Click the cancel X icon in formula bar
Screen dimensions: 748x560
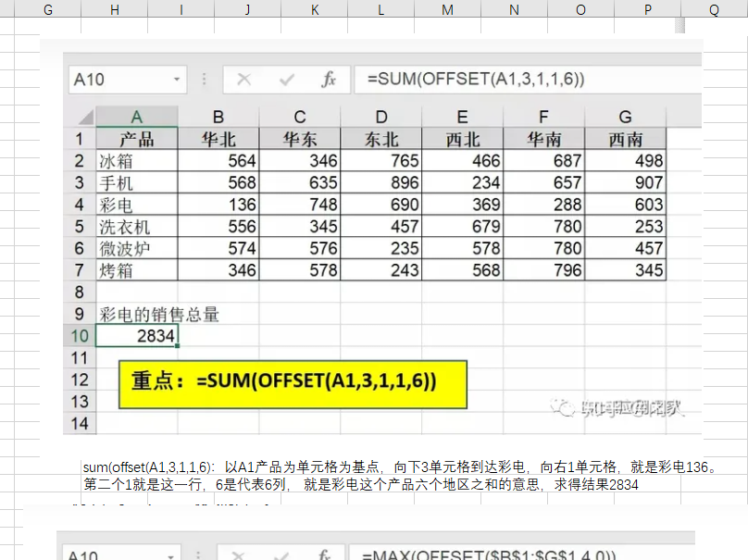click(x=244, y=80)
